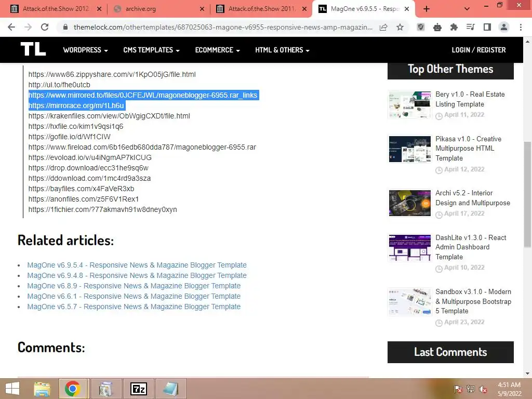532x399 pixels.
Task: Open Pikasa v1.0 Creative Multipurpose link
Action: click(x=469, y=149)
